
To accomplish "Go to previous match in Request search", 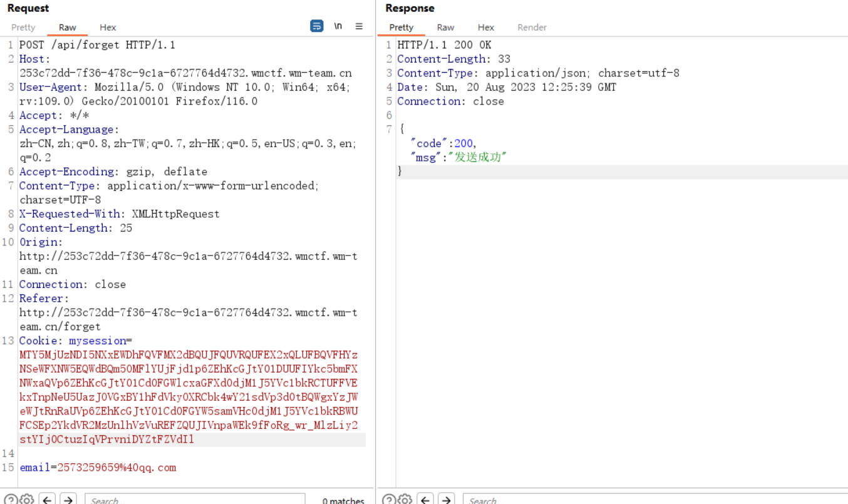I will click(47, 499).
